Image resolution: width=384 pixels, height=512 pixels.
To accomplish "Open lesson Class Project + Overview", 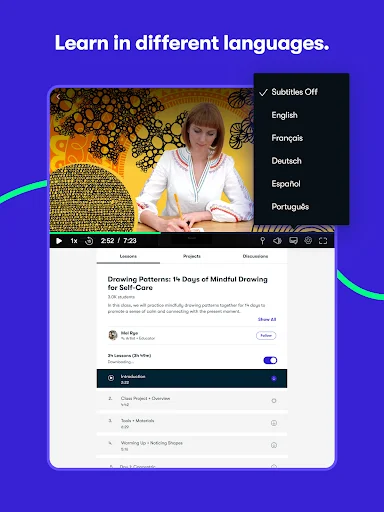I will (x=192, y=401).
